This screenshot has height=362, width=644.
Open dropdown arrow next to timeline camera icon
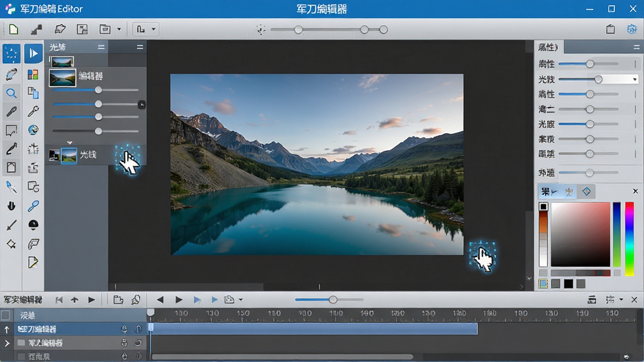coord(241,300)
